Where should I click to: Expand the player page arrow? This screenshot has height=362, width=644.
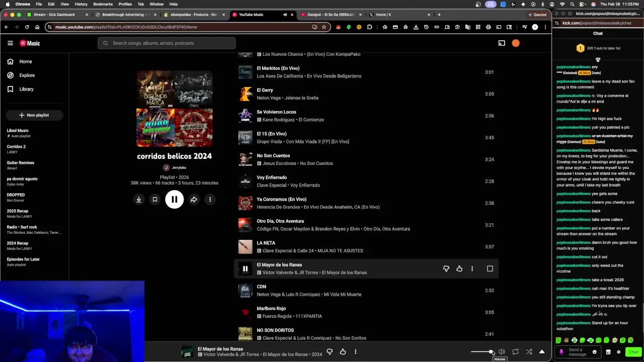point(542,352)
